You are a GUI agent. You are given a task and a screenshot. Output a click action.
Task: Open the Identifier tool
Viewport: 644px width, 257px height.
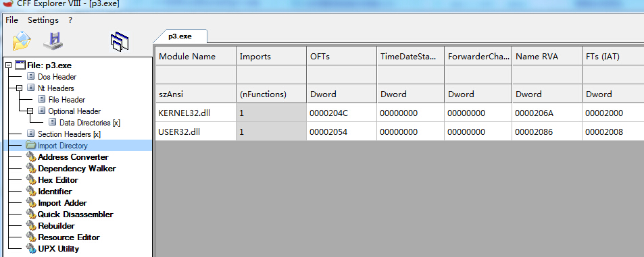pos(55,192)
